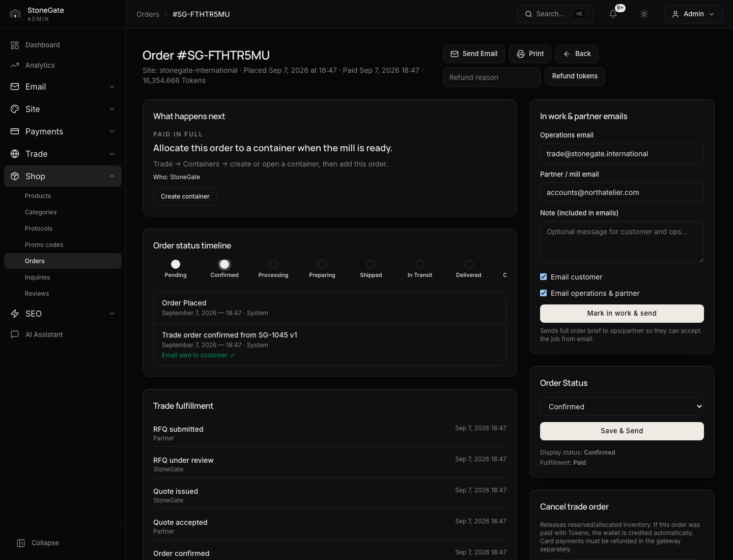This screenshot has height=560, width=733.
Task: Open the Products submenu item
Action: click(63, 196)
